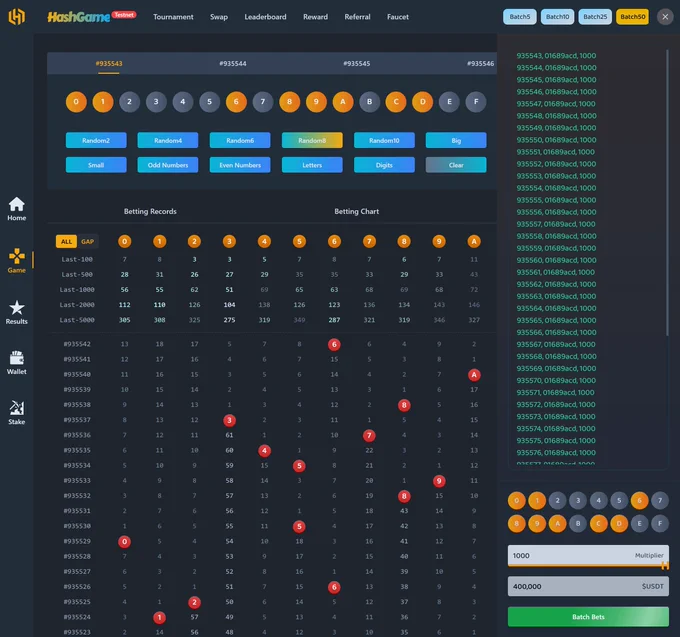This screenshot has height=637, width=680.
Task: Toggle letter ball B in main selector
Action: point(369,102)
